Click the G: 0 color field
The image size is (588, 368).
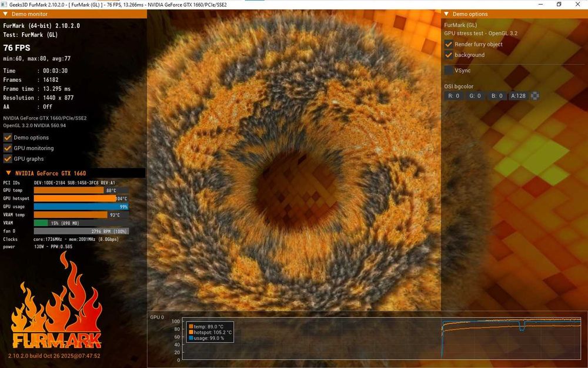pos(475,96)
